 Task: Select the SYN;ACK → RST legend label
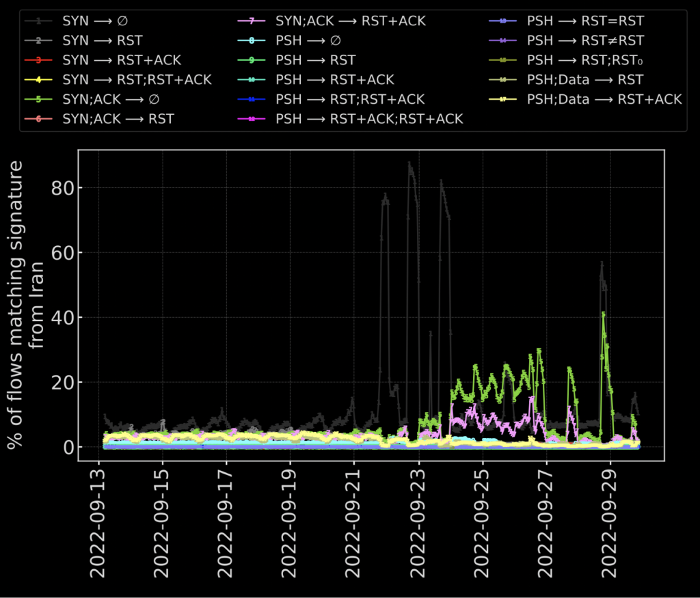point(118,119)
